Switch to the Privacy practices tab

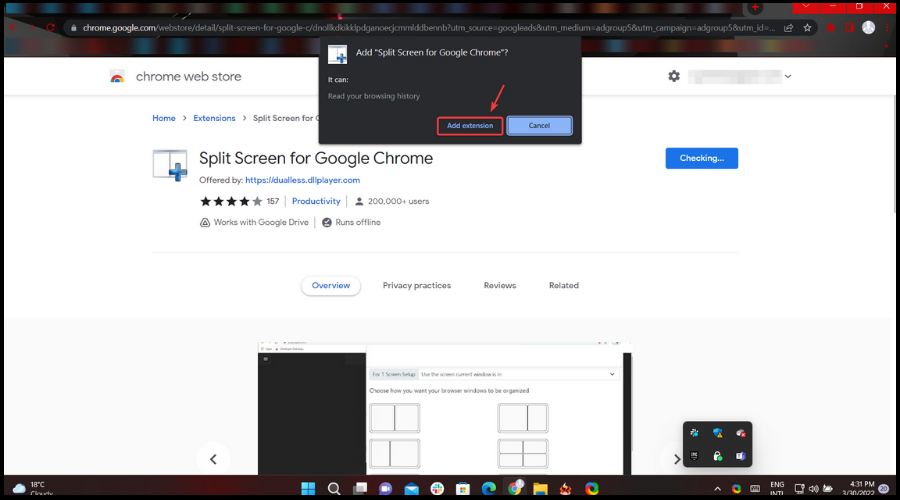coord(417,285)
